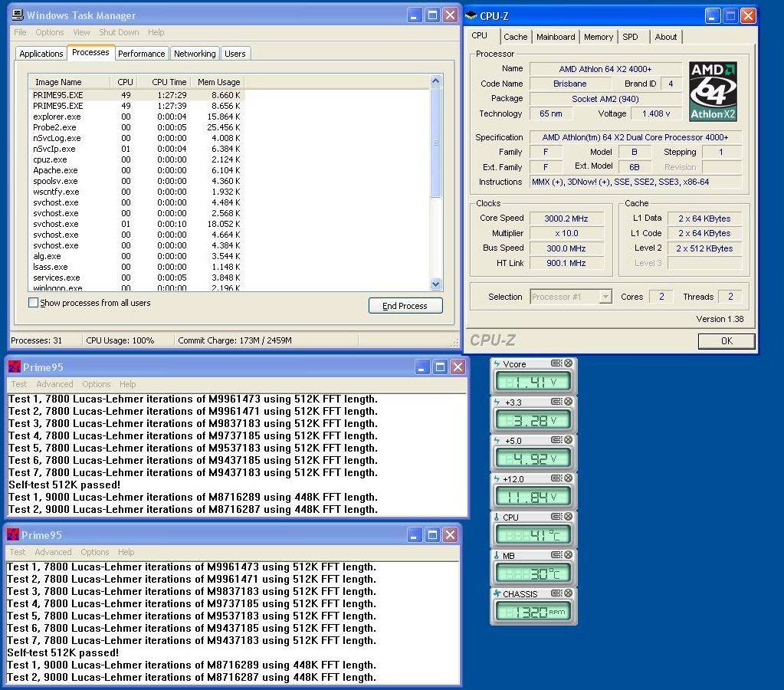Close the MB temperature sensor panel

pos(569,554)
